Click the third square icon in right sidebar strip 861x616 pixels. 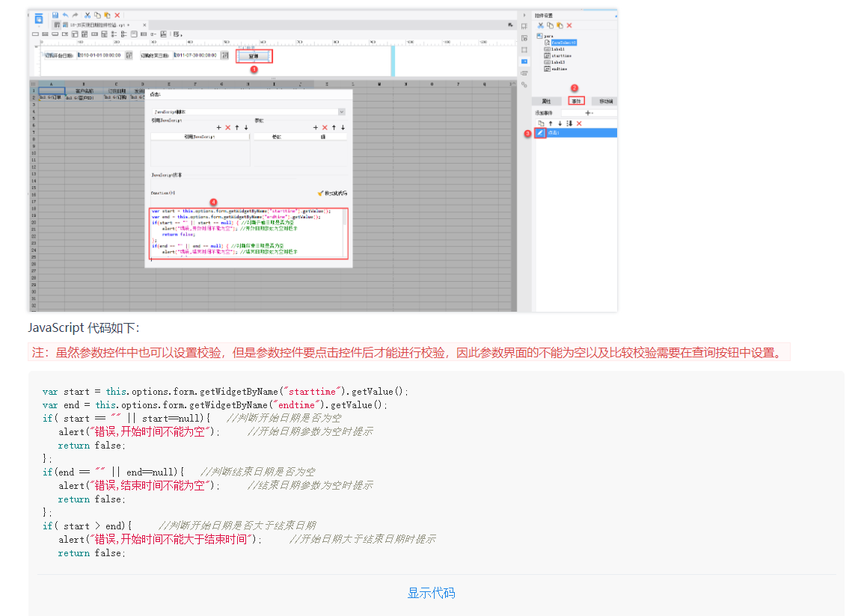pos(524,49)
